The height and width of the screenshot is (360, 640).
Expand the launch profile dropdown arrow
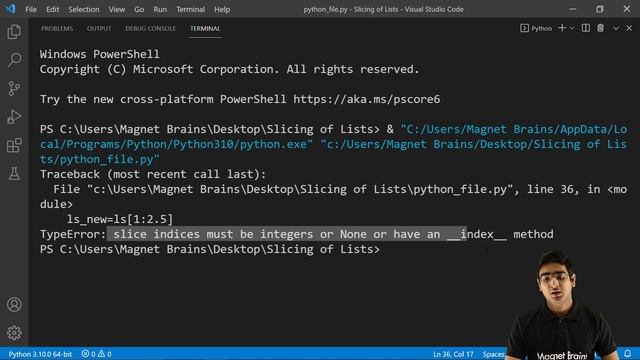(x=572, y=28)
